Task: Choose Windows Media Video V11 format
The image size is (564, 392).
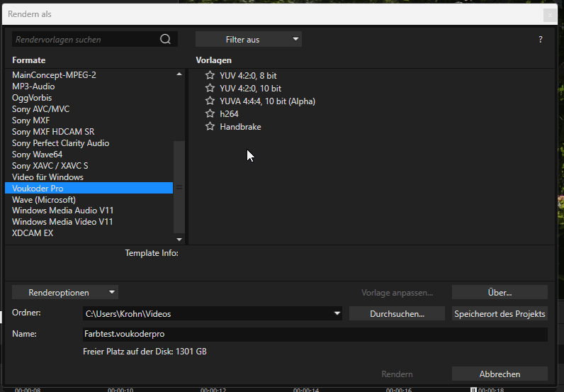Action: pos(62,222)
